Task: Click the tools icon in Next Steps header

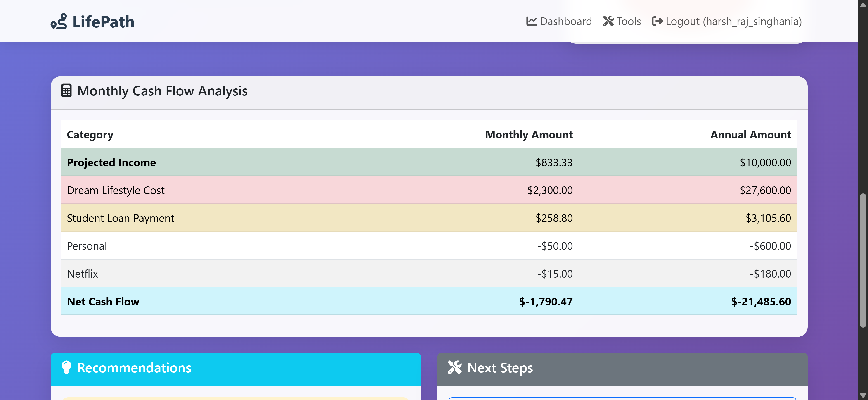Action: (x=454, y=367)
